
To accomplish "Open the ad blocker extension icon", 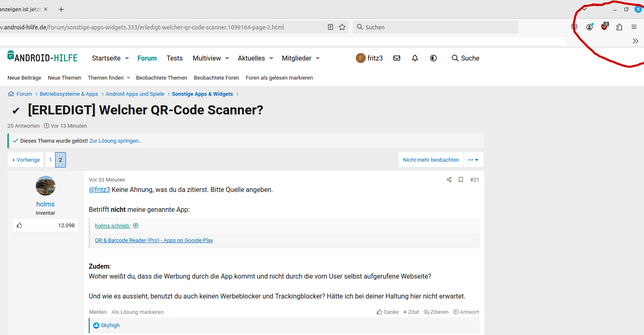I will click(604, 27).
